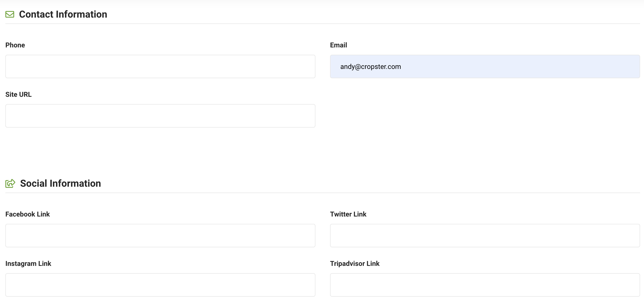Focus the Phone input field
Viewport: 644px width, 304px height.
(160, 66)
